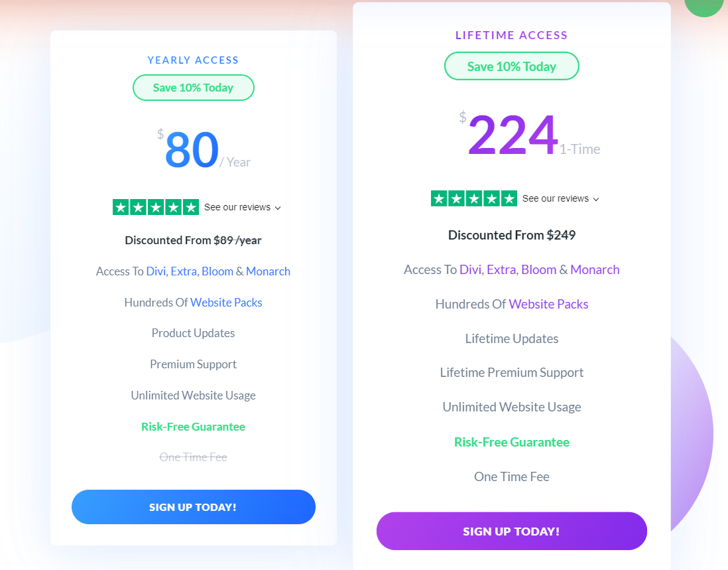
Task: Click the purple "Sign Up Today!" button
Action: 511,532
